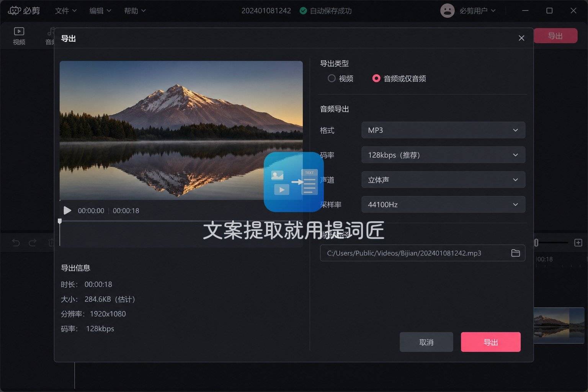Image resolution: width=588 pixels, height=392 pixels.
Task: Open the 格式 MP3 dropdown
Action: [443, 130]
